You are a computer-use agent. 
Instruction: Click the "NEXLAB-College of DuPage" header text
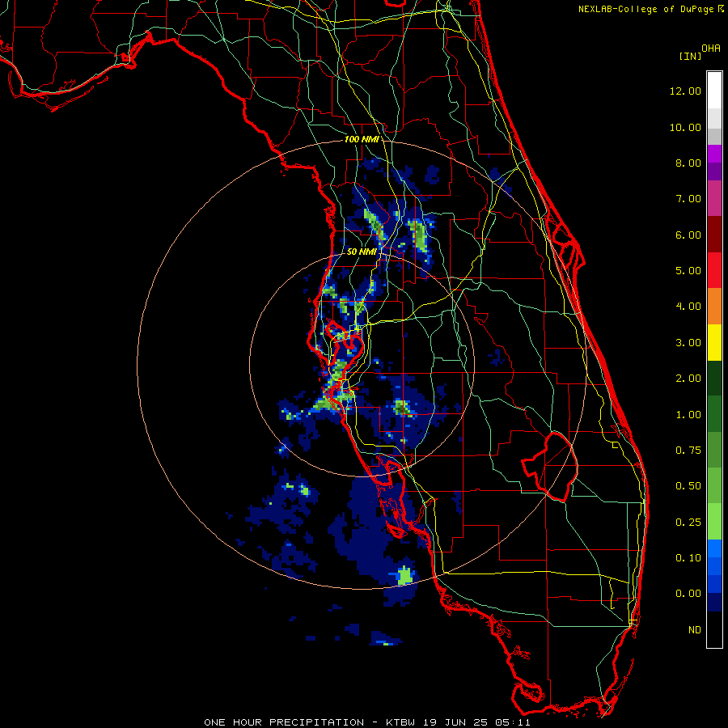645,9
